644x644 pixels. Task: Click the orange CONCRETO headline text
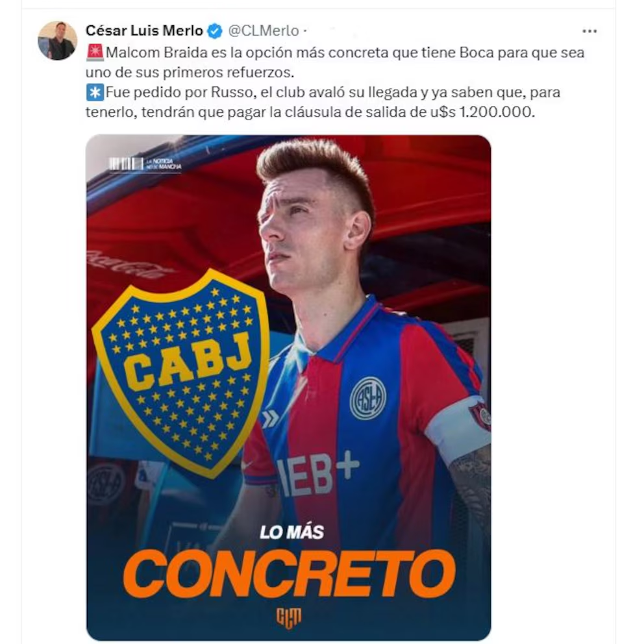pos(289,574)
